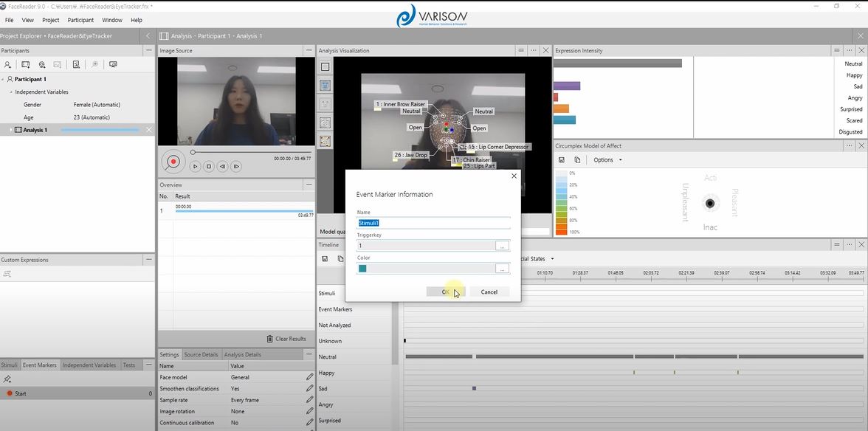Open the View menu
Viewport: 868px width, 431px height.
click(28, 20)
